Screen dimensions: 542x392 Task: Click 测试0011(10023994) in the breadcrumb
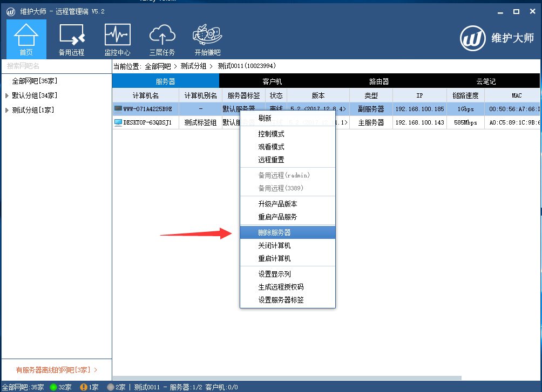247,66
